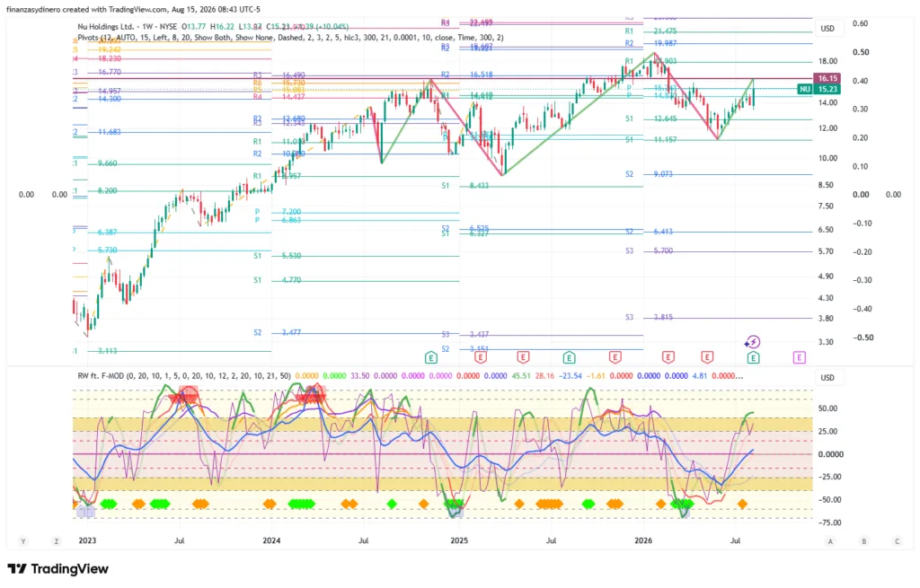920x588 pixels.
Task: Click the 28.16 indicator value
Action: (x=544, y=376)
